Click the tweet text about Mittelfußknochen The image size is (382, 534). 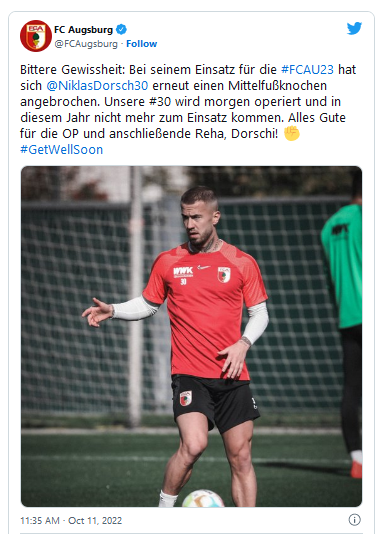188,101
